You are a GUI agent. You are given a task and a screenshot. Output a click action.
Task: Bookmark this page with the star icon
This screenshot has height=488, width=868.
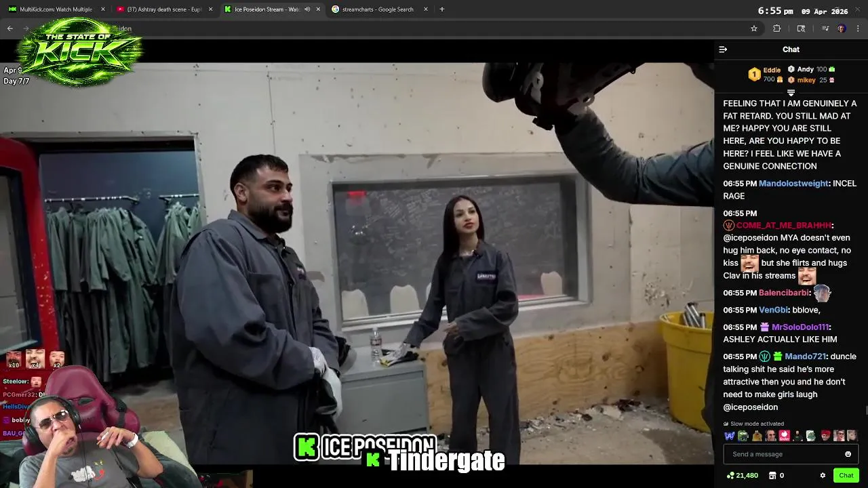(753, 28)
